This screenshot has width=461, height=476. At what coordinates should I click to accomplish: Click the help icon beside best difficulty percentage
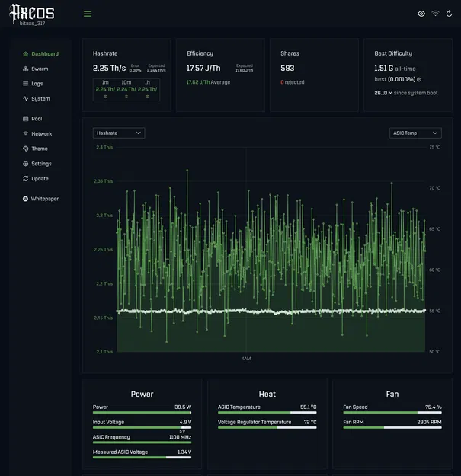[419, 79]
